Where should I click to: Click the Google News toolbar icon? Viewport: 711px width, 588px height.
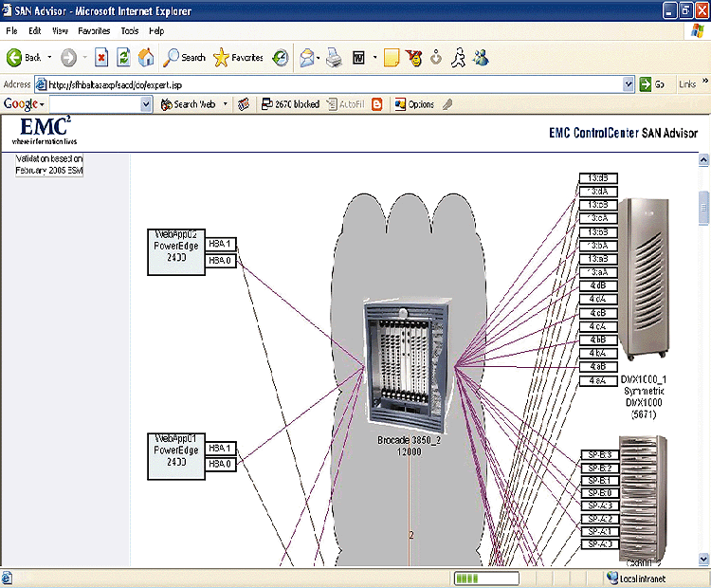click(244, 104)
